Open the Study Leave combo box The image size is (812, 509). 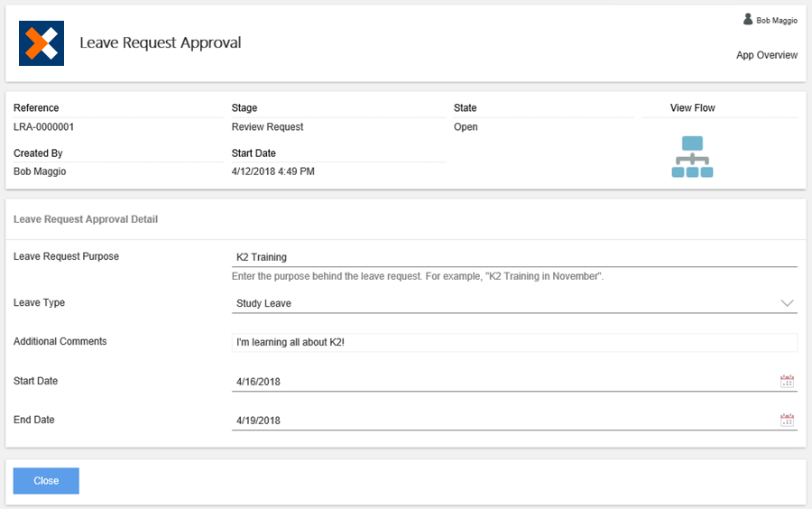pyautogui.click(x=505, y=303)
